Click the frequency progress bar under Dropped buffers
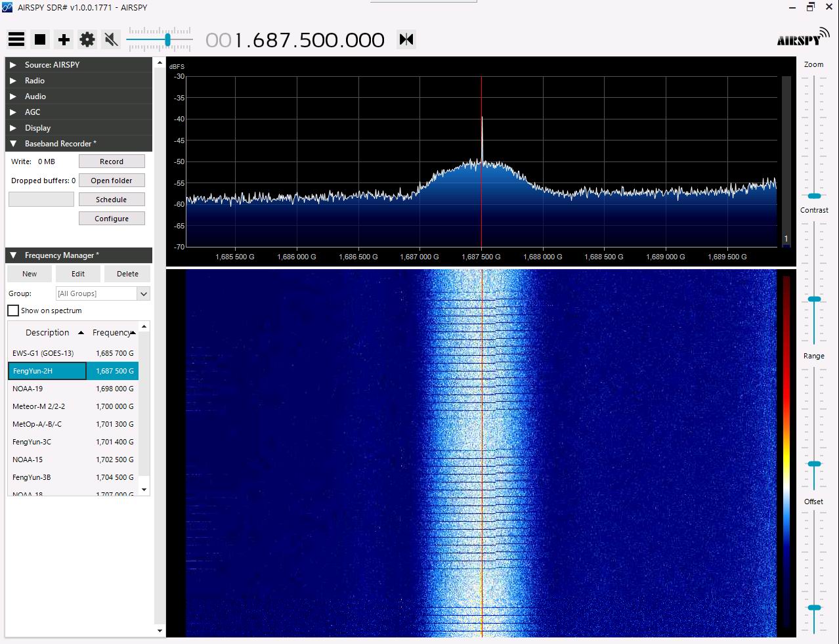839x644 pixels. tap(41, 199)
